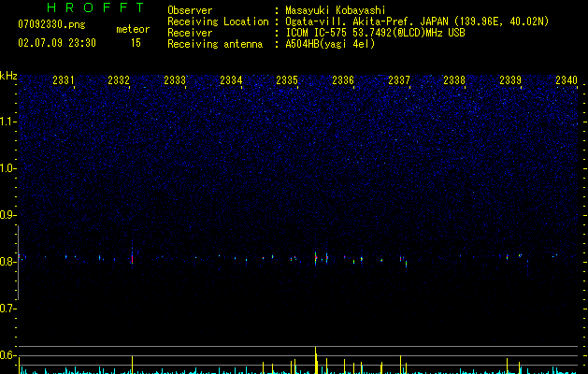Viewport: 588px width, 374px height.
Task: Click the 2340 time marker
Action: pos(566,80)
